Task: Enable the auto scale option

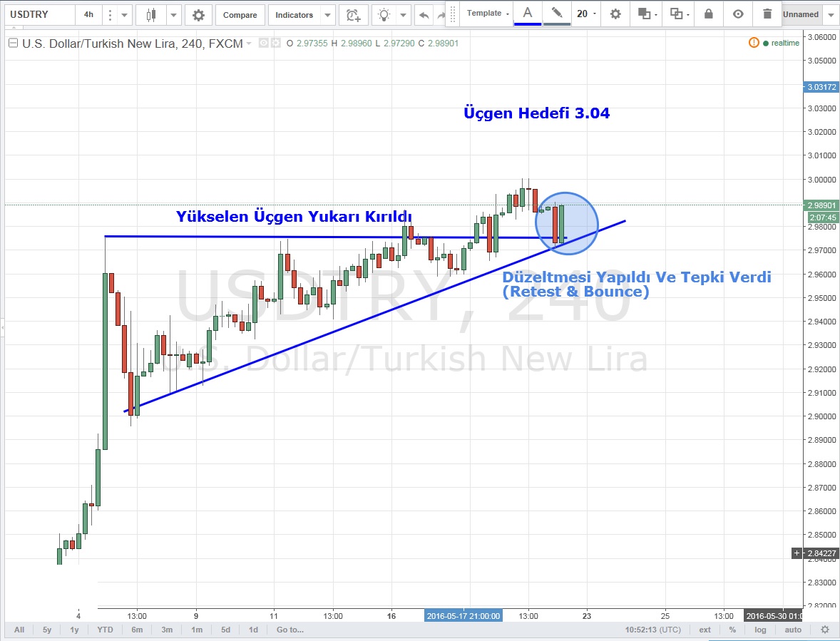Action: pyautogui.click(x=793, y=630)
